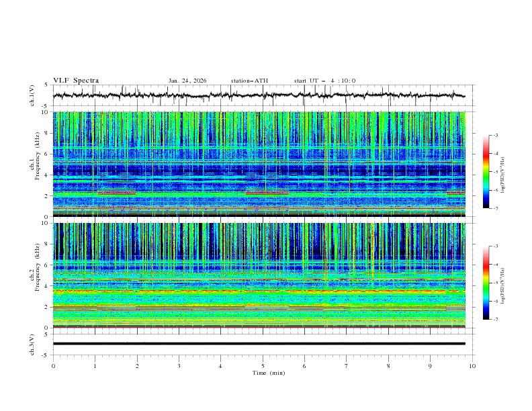Click the ch.2 spectrogram panel
Screen dimensions: 532x411
coord(262,275)
